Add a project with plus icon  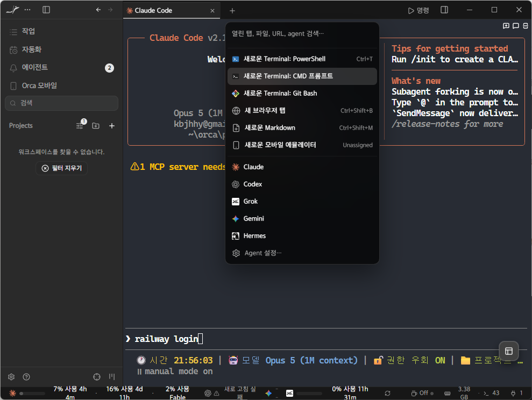pyautogui.click(x=112, y=126)
